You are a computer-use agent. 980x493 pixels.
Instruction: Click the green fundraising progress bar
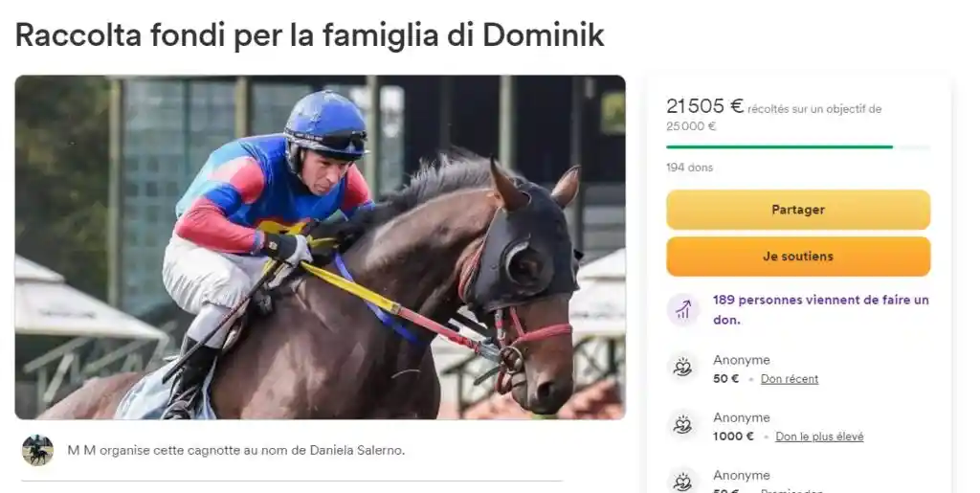pyautogui.click(x=798, y=146)
